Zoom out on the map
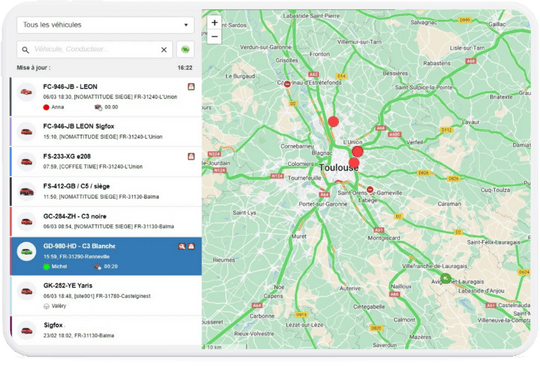Image resolution: width=540 pixels, height=366 pixels. [214, 36]
